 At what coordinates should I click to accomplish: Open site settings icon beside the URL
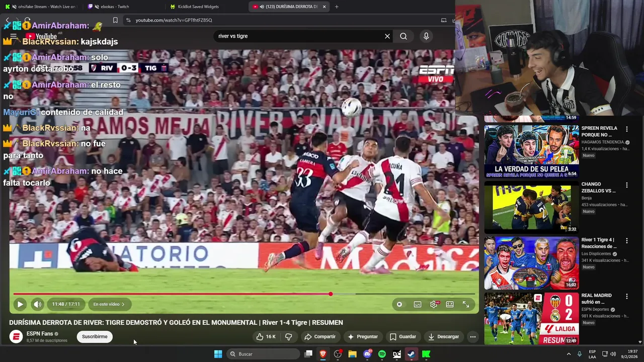pyautogui.click(x=128, y=20)
